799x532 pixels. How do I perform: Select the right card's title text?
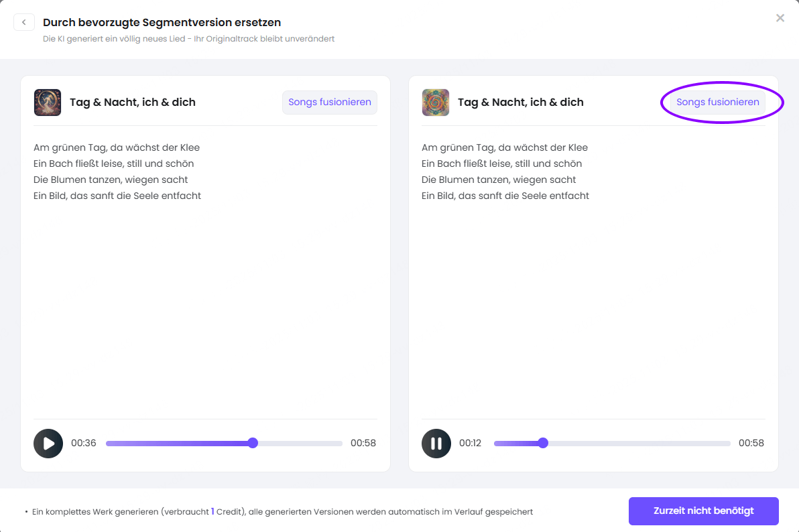(x=521, y=103)
